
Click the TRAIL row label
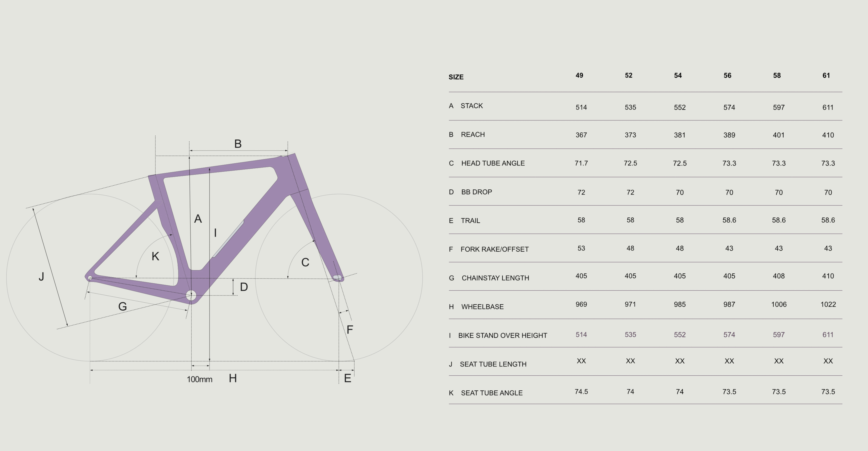pos(470,221)
